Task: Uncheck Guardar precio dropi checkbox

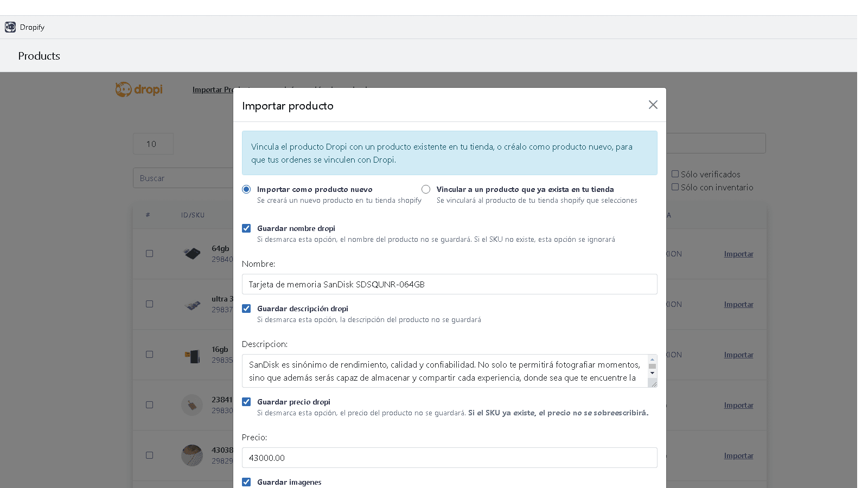Action: (246, 402)
